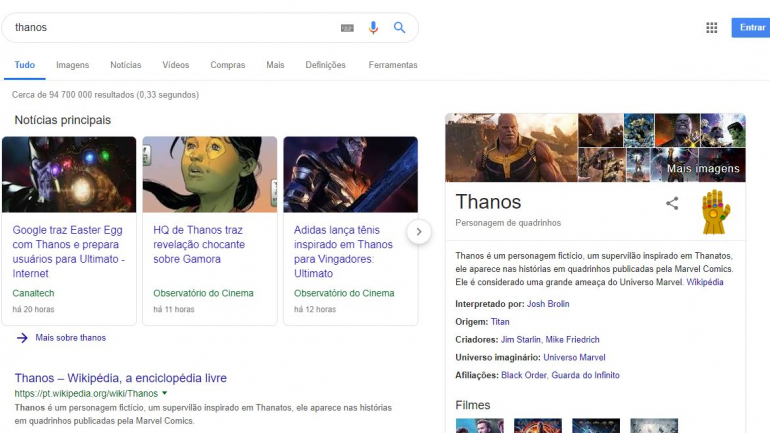Click 'Personagem de quadrinhos' subtitle

coord(508,223)
